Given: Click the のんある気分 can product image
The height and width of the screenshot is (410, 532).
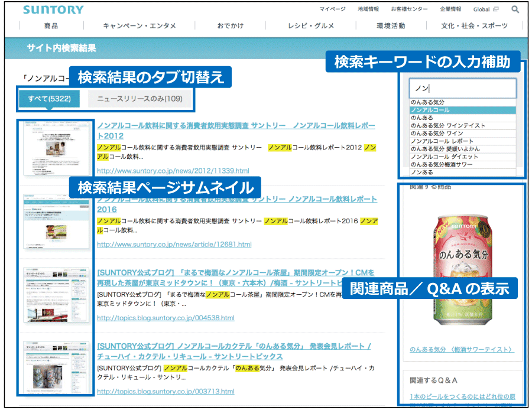Looking at the screenshot, I should pos(462,269).
